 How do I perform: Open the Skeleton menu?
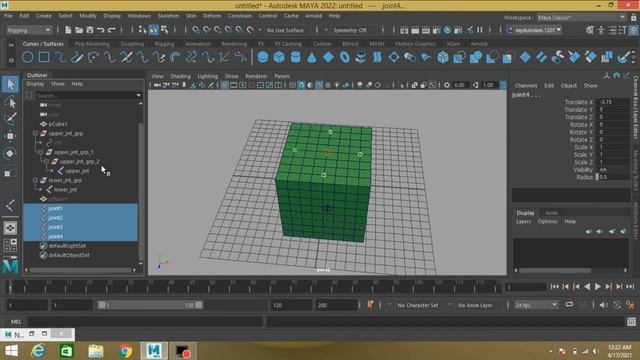tap(168, 16)
